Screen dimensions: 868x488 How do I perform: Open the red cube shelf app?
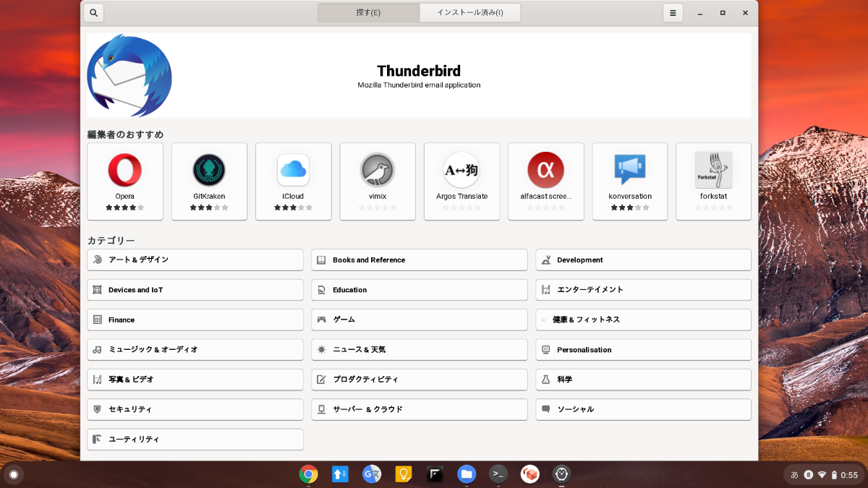(x=530, y=474)
